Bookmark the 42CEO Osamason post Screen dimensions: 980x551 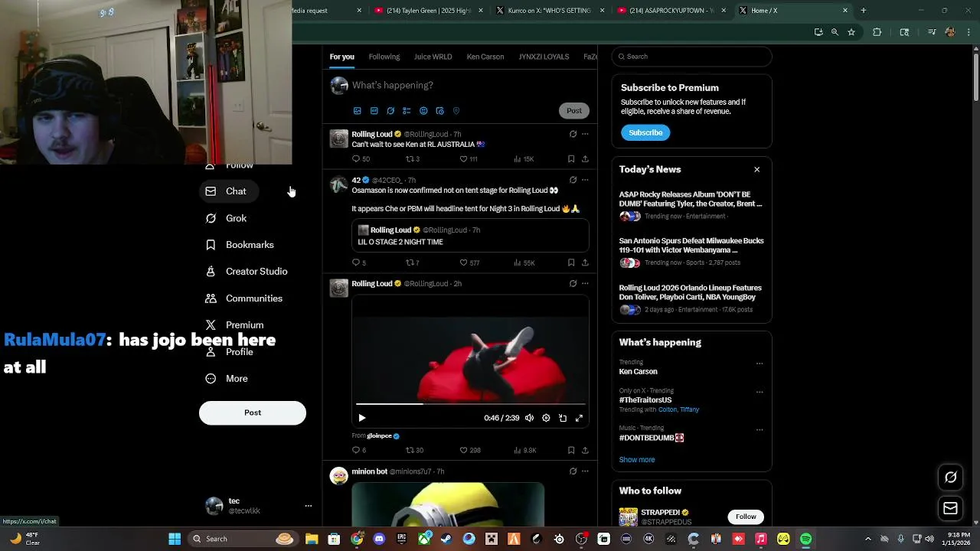tap(571, 262)
